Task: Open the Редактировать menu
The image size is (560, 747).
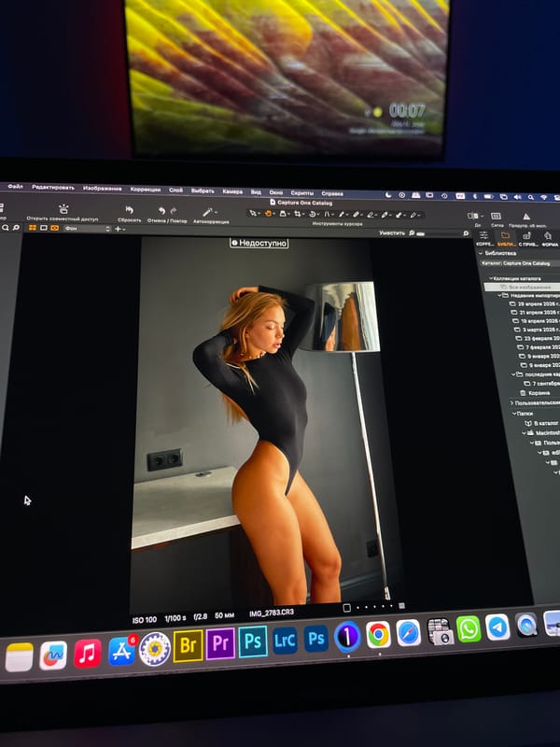Action: 53,188
